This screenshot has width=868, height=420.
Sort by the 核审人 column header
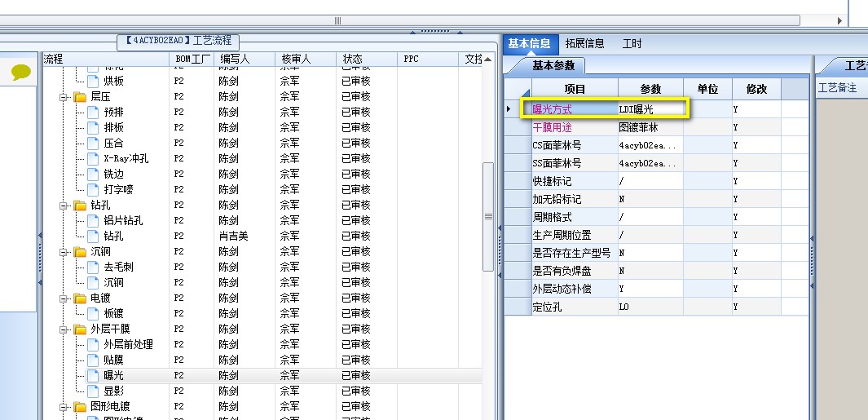coord(306,59)
